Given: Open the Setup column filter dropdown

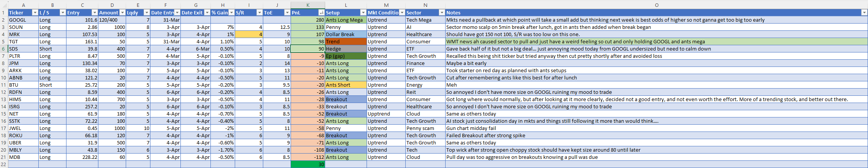Looking at the screenshot, I should click(363, 13).
